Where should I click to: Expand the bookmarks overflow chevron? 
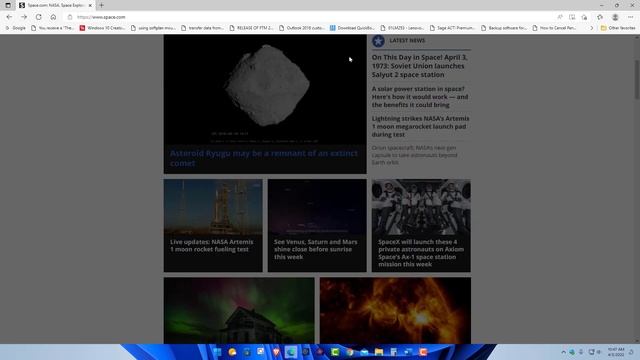point(592,28)
